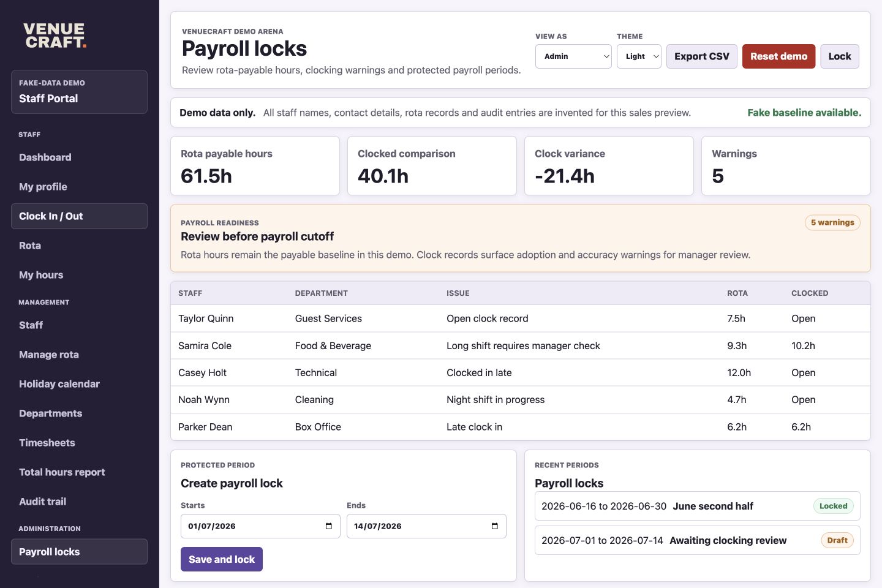The height and width of the screenshot is (588, 882).
Task: Click Night shift in progress issue
Action: [496, 399]
